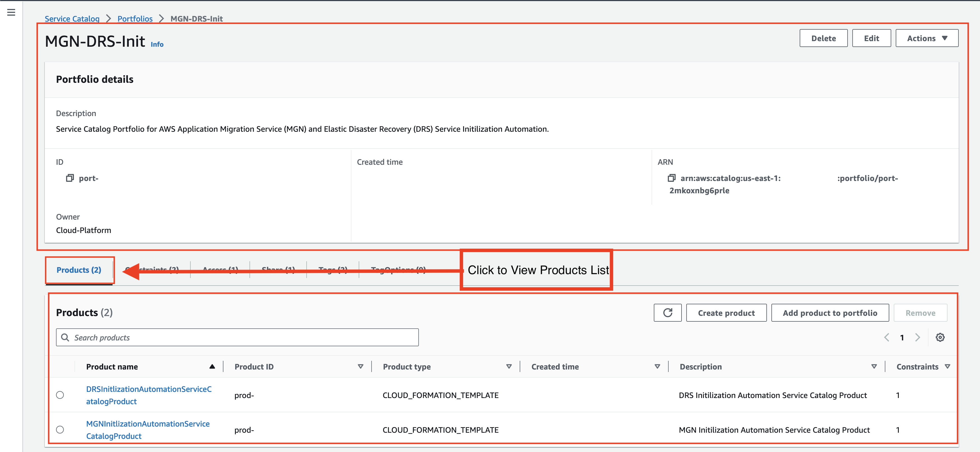Image resolution: width=980 pixels, height=452 pixels.
Task: Click Add product to portfolio
Action: point(830,312)
